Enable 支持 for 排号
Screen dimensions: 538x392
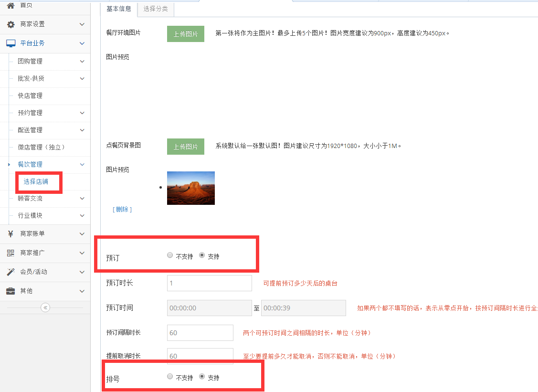(x=202, y=377)
